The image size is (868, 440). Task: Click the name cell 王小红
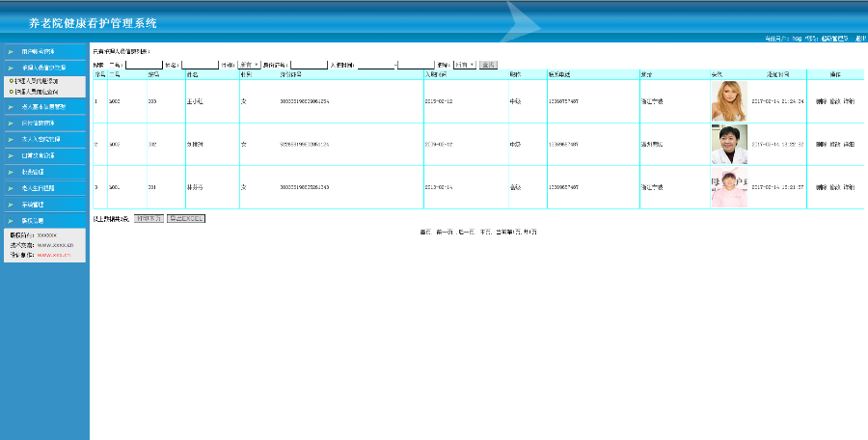[195, 101]
